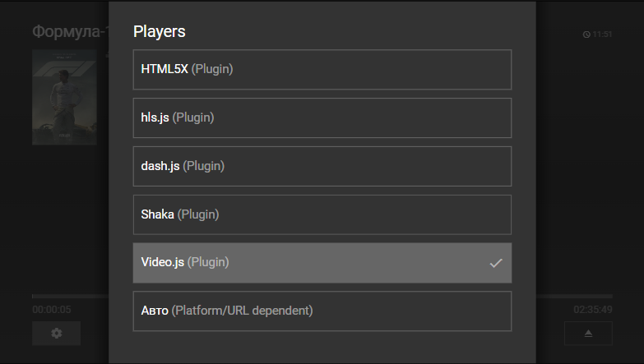Choose the hls.js plugin player

pyautogui.click(x=322, y=117)
